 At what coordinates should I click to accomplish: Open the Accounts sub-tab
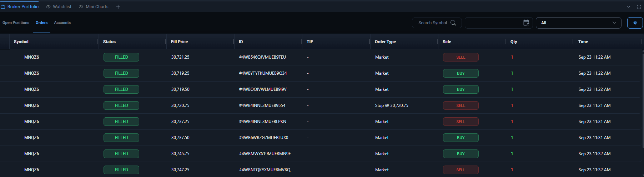point(62,23)
